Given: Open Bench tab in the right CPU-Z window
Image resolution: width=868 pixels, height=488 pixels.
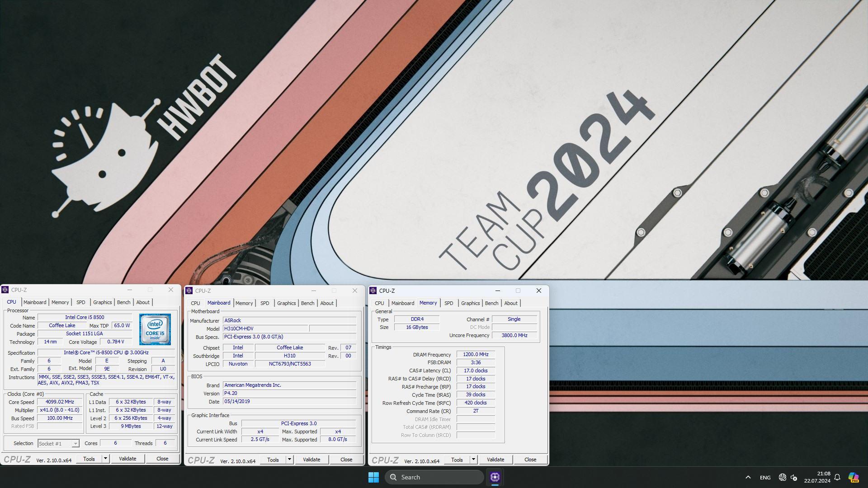Looking at the screenshot, I should (491, 303).
